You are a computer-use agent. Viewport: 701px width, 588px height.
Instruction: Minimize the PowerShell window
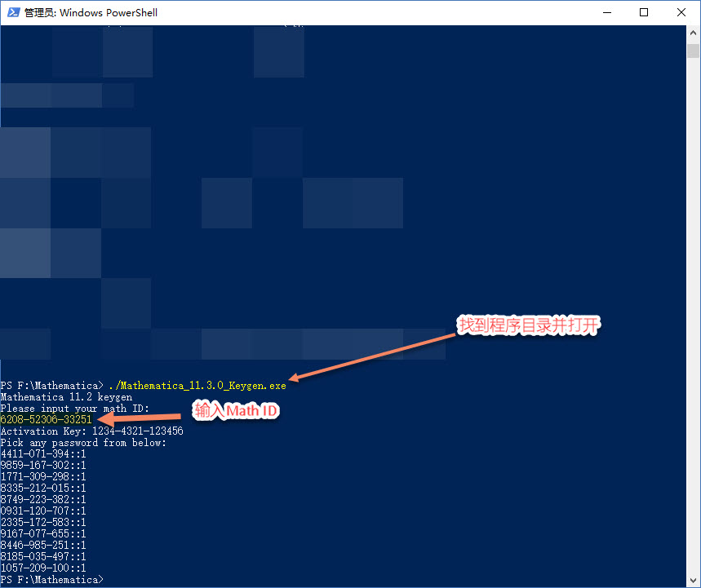tap(606, 12)
